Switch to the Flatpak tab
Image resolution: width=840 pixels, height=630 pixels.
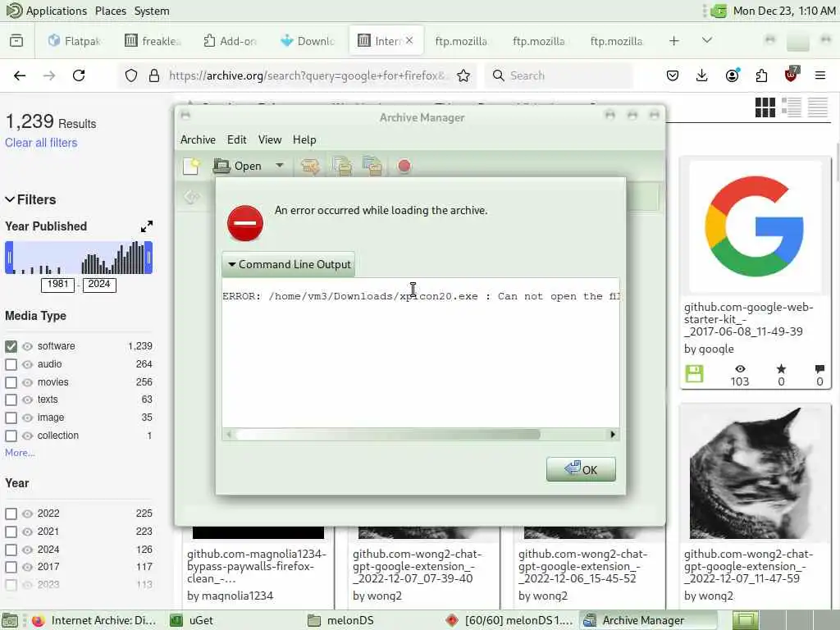[74, 41]
